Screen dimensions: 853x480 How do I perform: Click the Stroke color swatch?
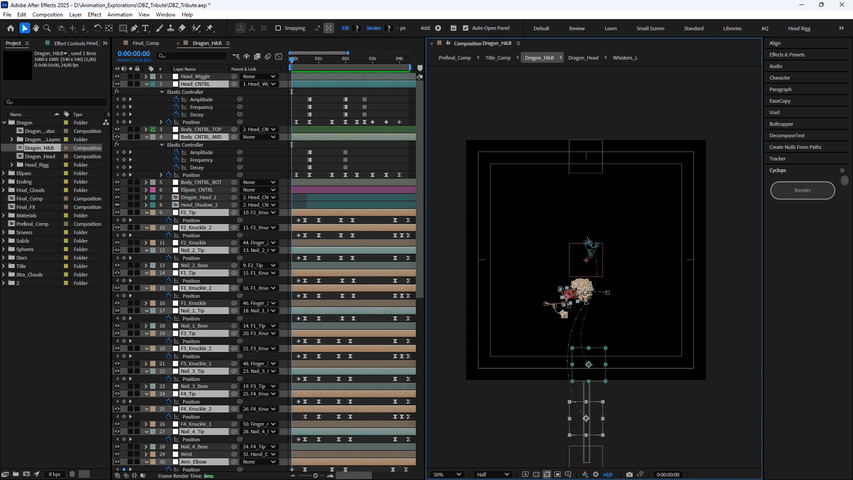[x=388, y=28]
